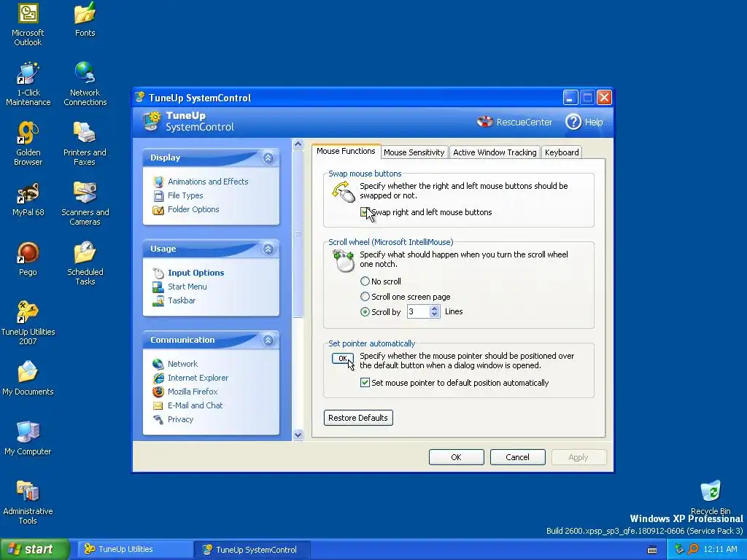This screenshot has width=747, height=560.
Task: Click the system tray clock
Action: coord(720,550)
